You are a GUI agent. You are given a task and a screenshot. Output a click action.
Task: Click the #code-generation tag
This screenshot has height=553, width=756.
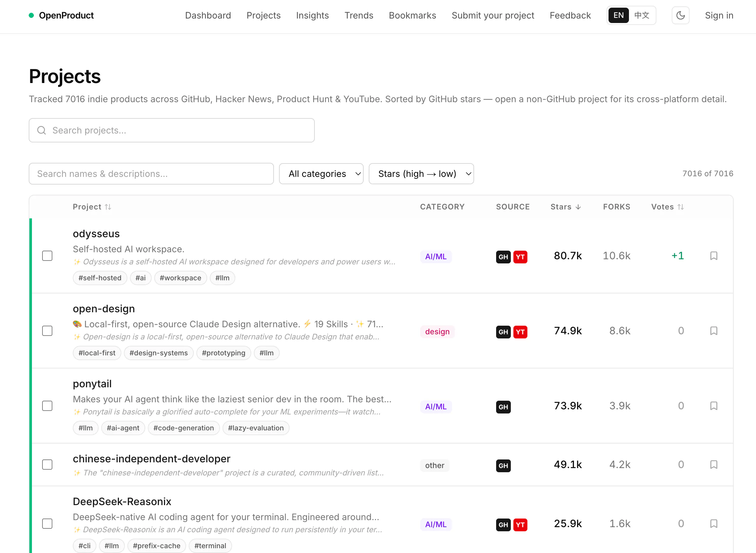(183, 428)
